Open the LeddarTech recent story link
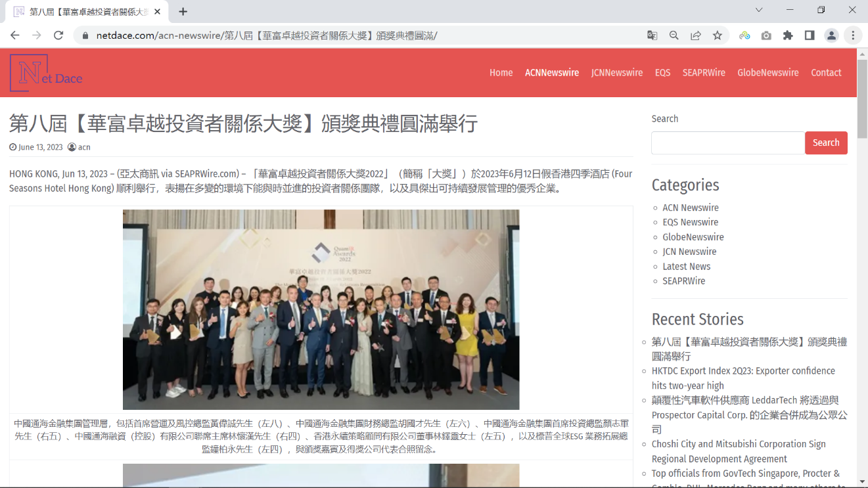Image resolution: width=868 pixels, height=488 pixels. point(750,415)
